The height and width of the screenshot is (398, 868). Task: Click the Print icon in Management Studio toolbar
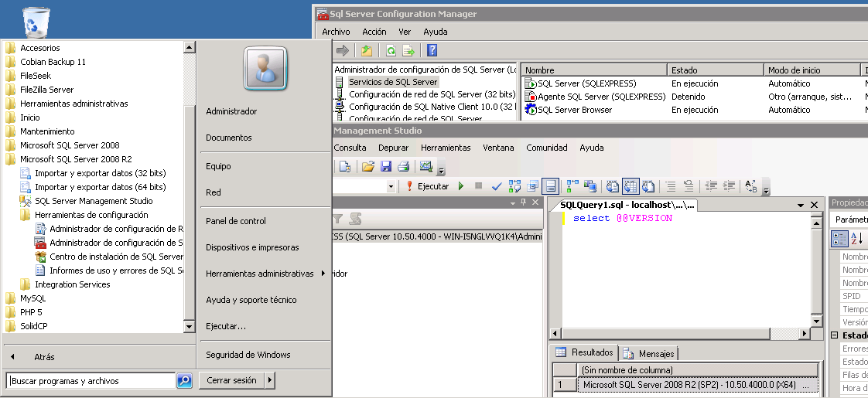(404, 166)
